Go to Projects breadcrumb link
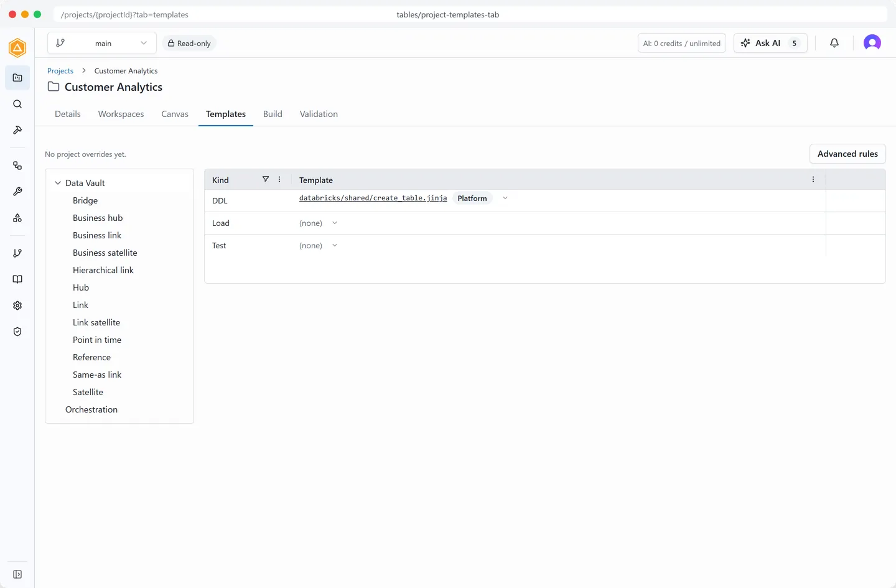The height and width of the screenshot is (588, 896). click(60, 70)
